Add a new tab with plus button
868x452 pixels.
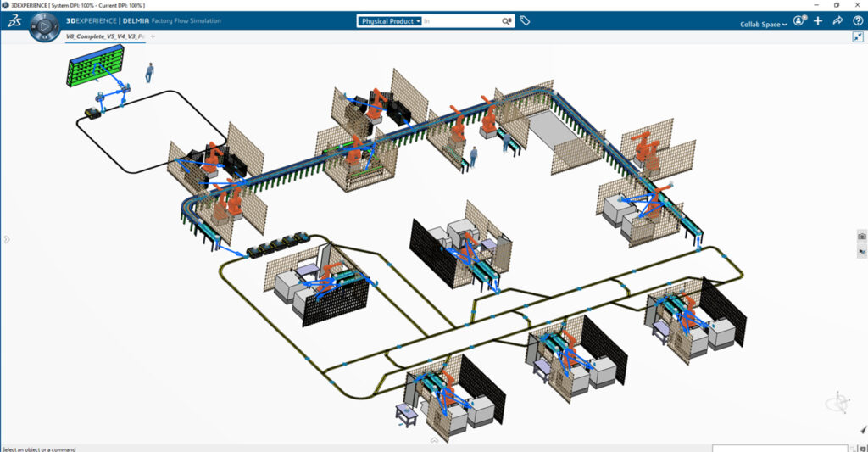153,36
